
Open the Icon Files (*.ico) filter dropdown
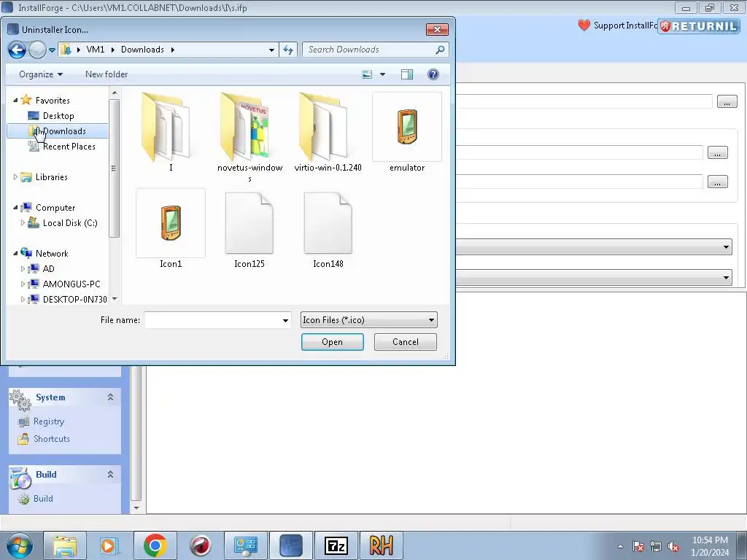[368, 320]
